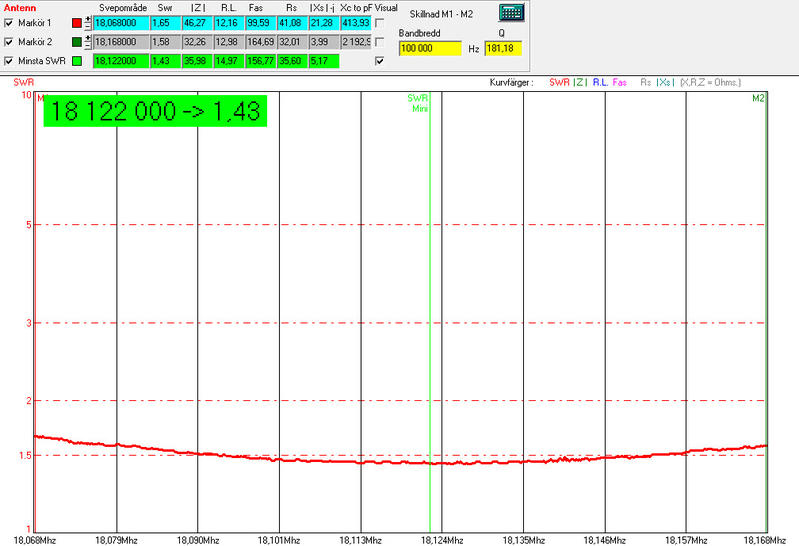Click Markör 1 |Z| value 46,27
This screenshot has width=799, height=546.
[198, 23]
